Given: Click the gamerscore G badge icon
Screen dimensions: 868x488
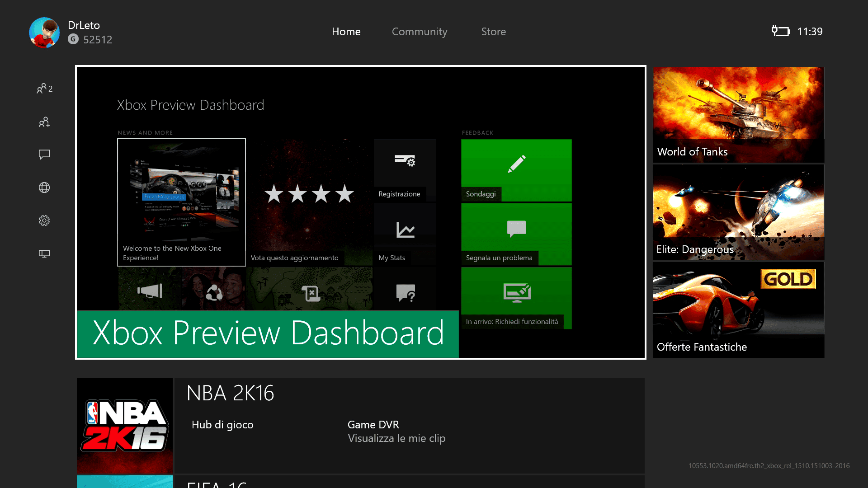Looking at the screenshot, I should 73,39.
